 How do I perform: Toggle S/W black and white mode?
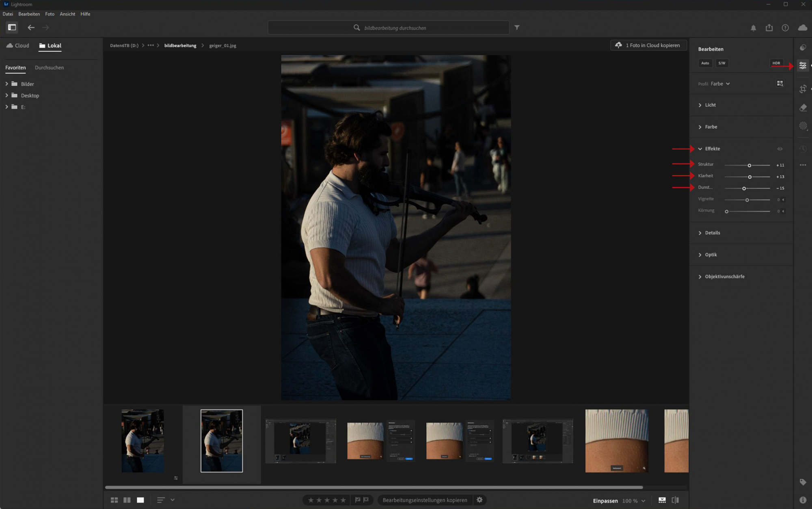click(721, 63)
